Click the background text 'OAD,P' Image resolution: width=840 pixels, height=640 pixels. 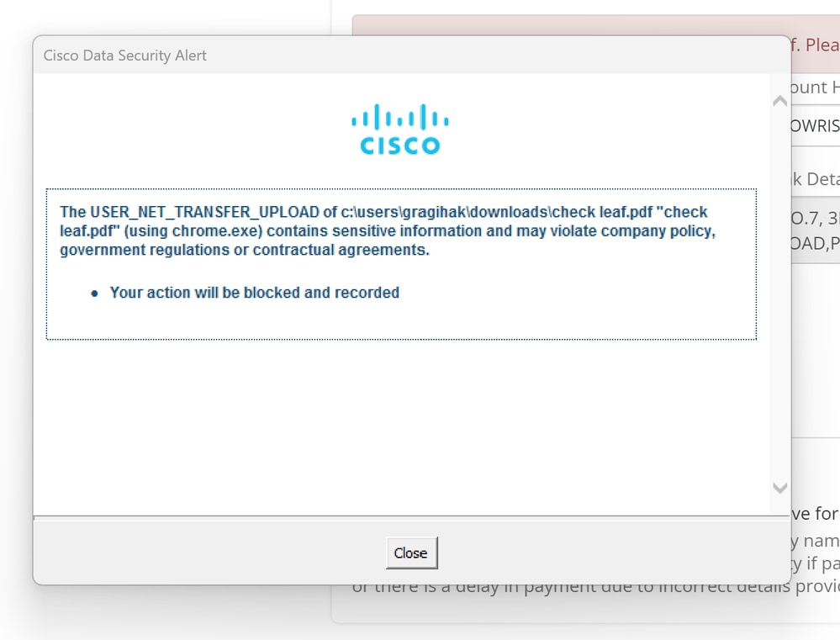(815, 244)
